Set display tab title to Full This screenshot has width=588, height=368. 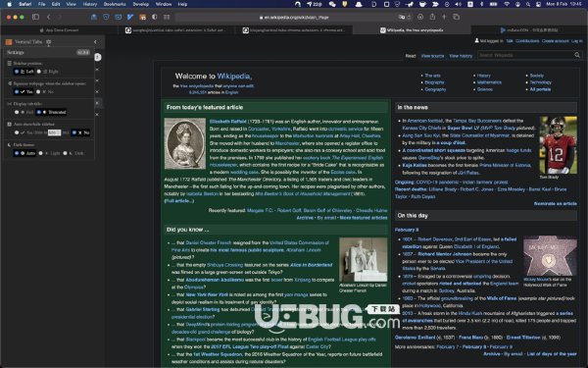point(24,112)
